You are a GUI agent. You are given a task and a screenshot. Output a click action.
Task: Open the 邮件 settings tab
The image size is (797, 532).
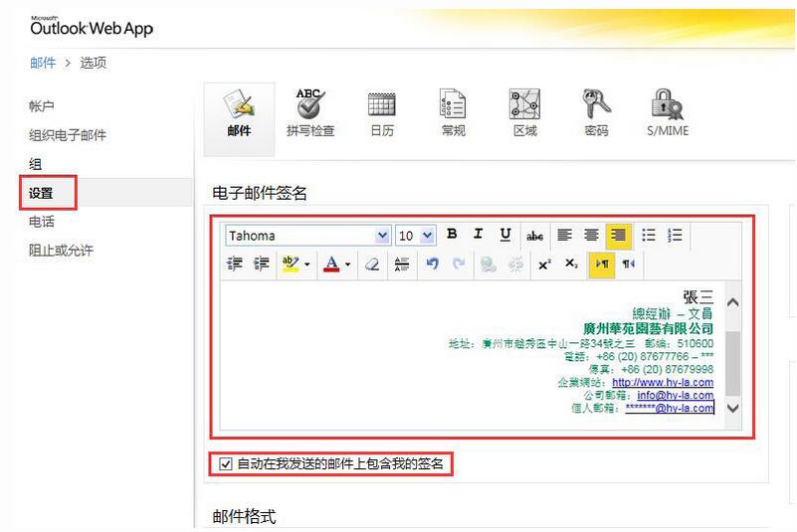pyautogui.click(x=239, y=118)
